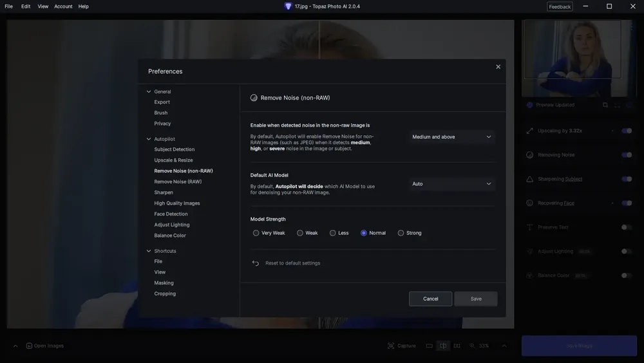This screenshot has width=644, height=363.
Task: Click the reset to default settings arrow icon
Action: click(x=256, y=263)
